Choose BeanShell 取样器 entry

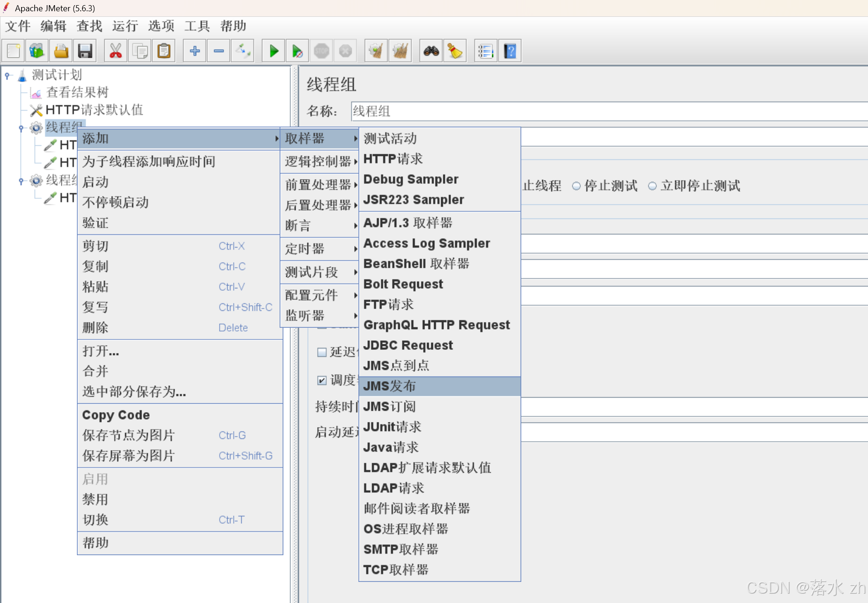point(440,264)
